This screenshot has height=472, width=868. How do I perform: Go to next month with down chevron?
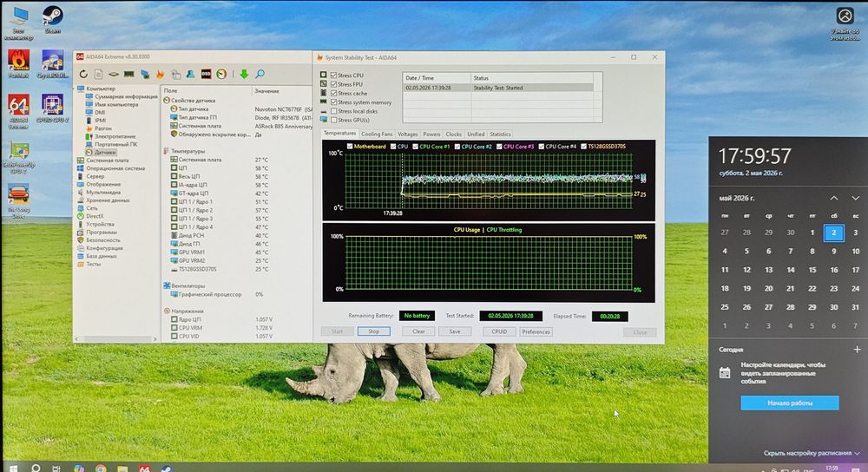[x=855, y=198]
